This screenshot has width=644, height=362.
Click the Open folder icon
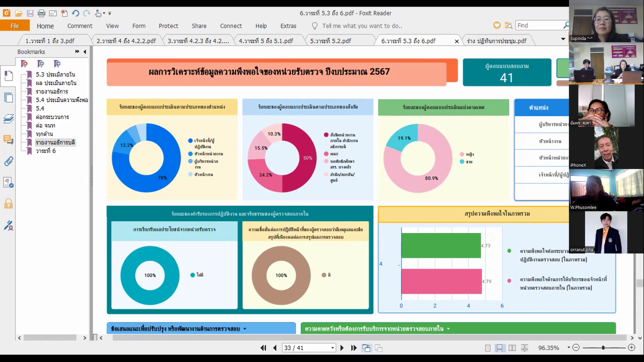click(x=18, y=13)
